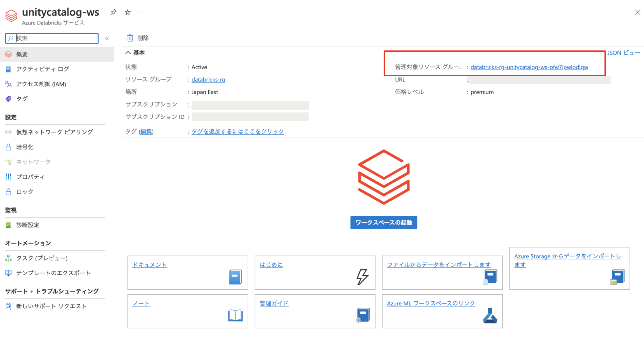Viewport: 644px width, 349px height.
Task: Open the managed resource group databricks-rg-unitycatalog-ws link
Action: [529, 67]
